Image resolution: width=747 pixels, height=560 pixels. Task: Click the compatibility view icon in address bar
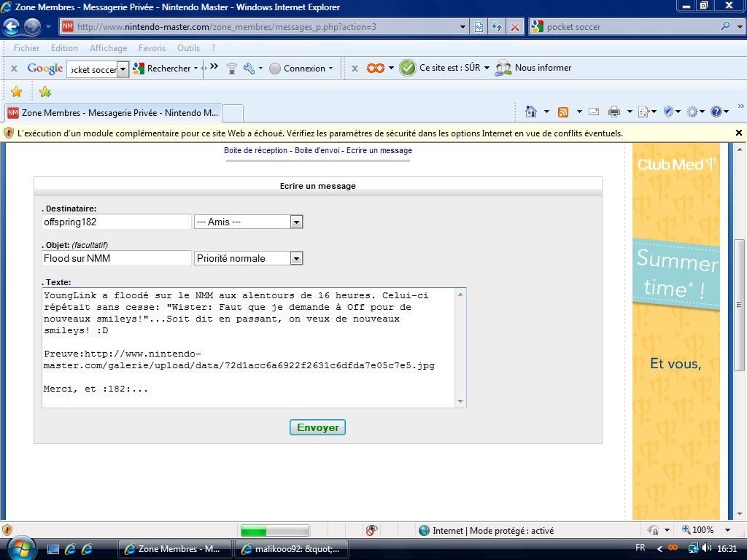[479, 27]
